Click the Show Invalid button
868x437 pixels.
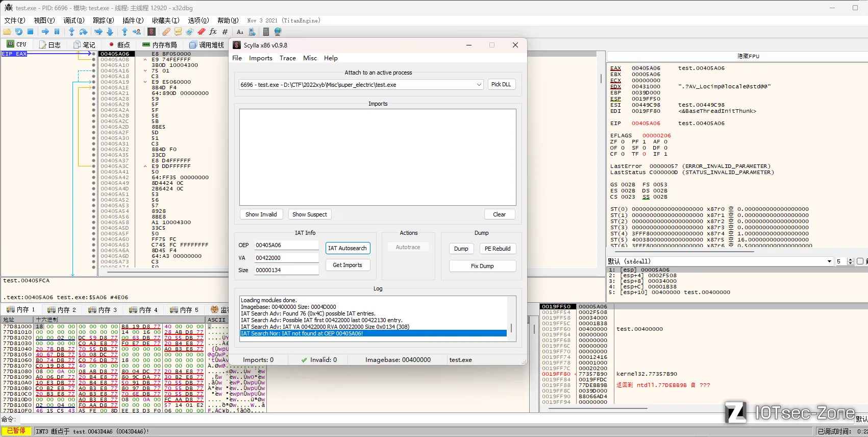(x=261, y=214)
